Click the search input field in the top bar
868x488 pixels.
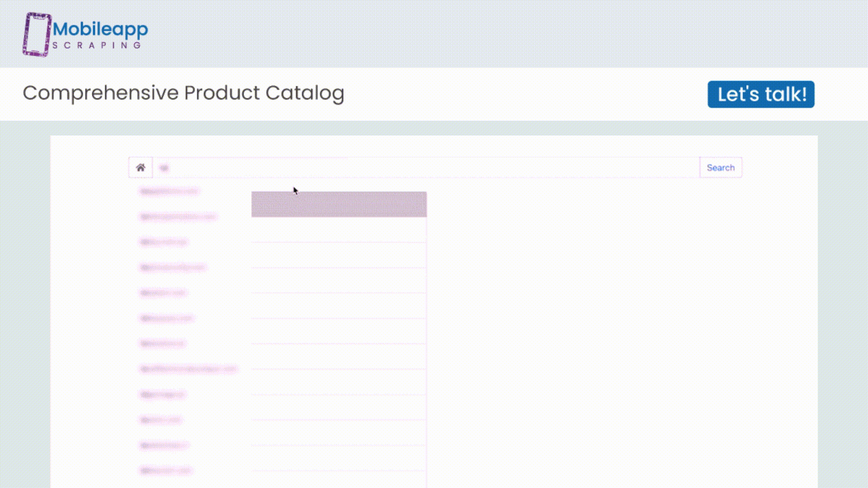[x=721, y=167]
